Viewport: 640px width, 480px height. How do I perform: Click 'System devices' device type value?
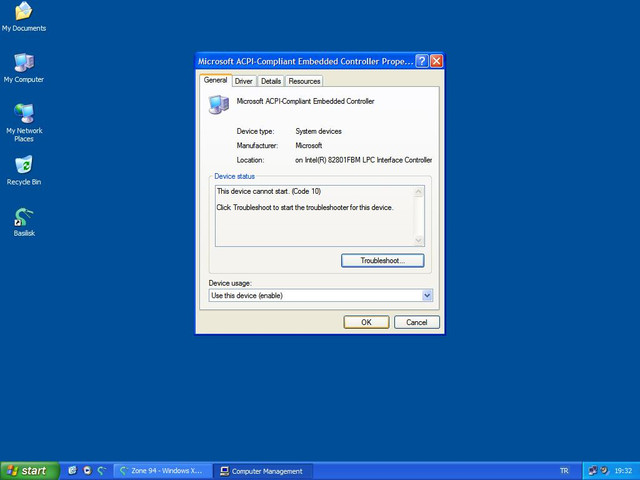point(318,131)
